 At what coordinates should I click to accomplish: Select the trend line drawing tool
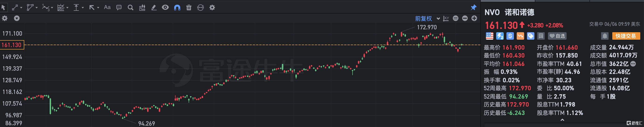pyautogui.click(x=15, y=7)
